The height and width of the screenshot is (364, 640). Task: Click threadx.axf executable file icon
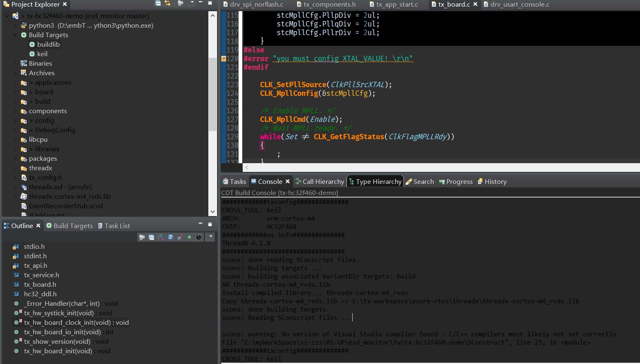(x=24, y=187)
